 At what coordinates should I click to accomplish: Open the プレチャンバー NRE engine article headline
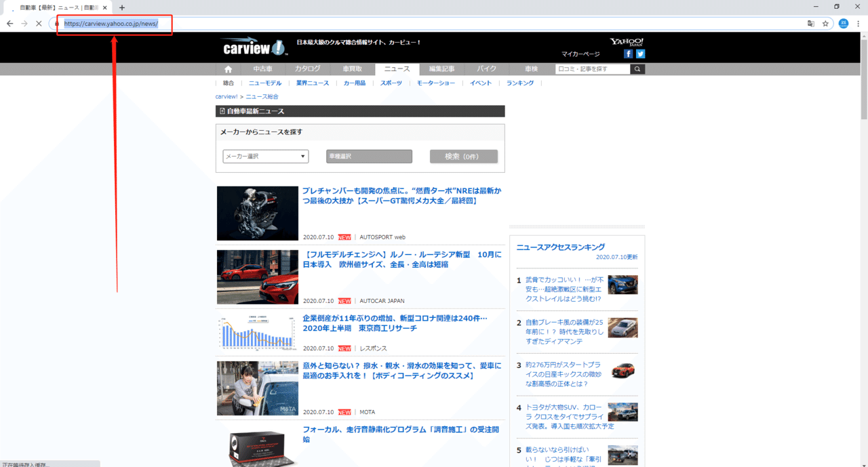(401, 196)
